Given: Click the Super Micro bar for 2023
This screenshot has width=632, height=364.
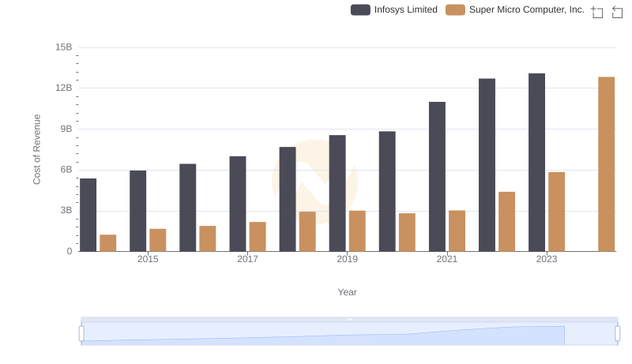Looking at the screenshot, I should click(x=556, y=212).
